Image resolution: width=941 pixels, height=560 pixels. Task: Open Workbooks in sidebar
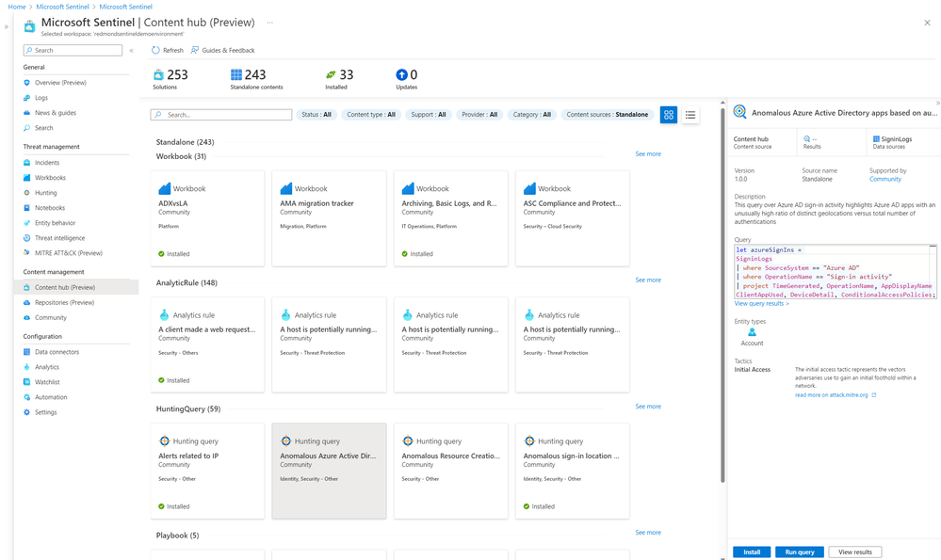point(50,178)
